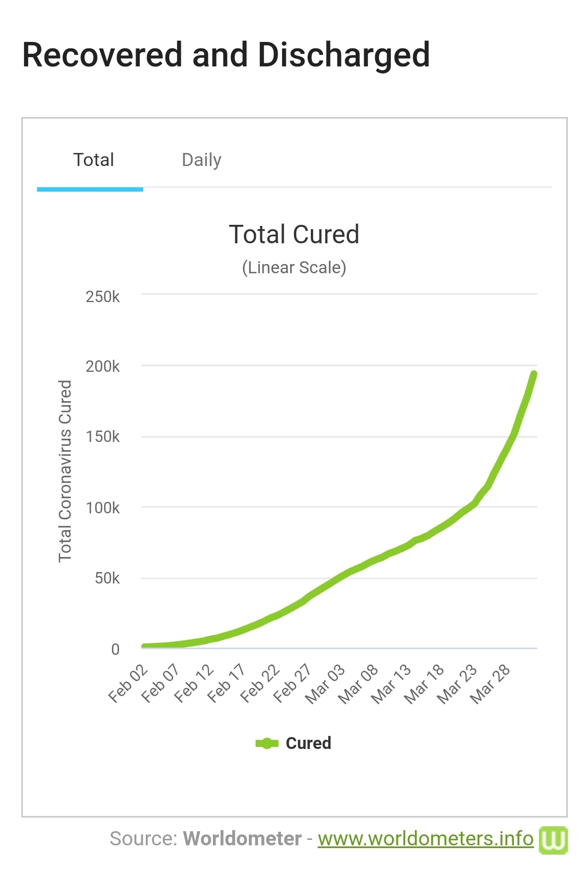The height and width of the screenshot is (878, 588).
Task: Click the 250k y-axis label
Action: click(x=102, y=297)
